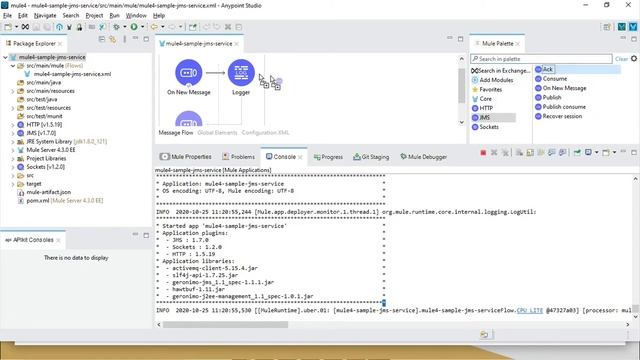Image resolution: width=640 pixels, height=360 pixels.
Task: Click On New Message operation in palette
Action: (560, 88)
